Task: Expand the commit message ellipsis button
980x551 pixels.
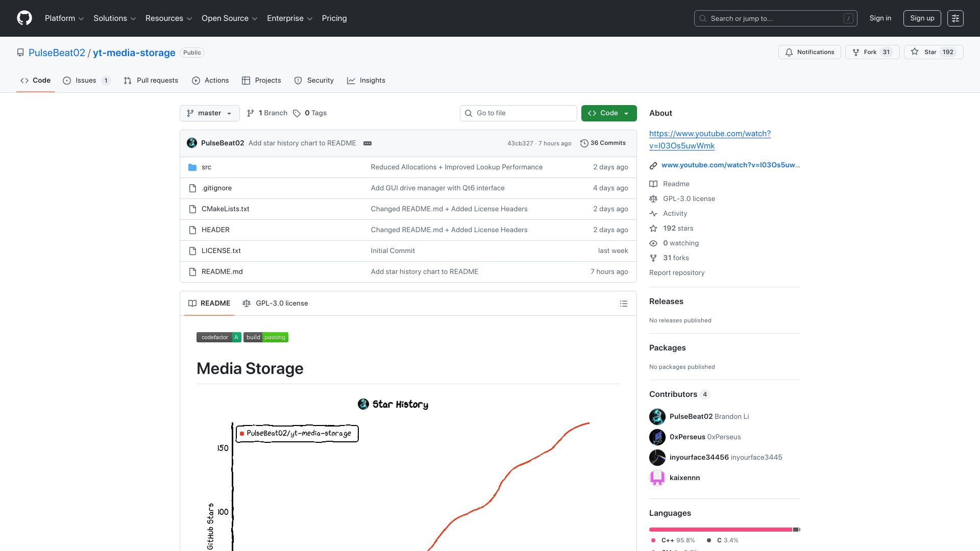Action: pos(367,143)
